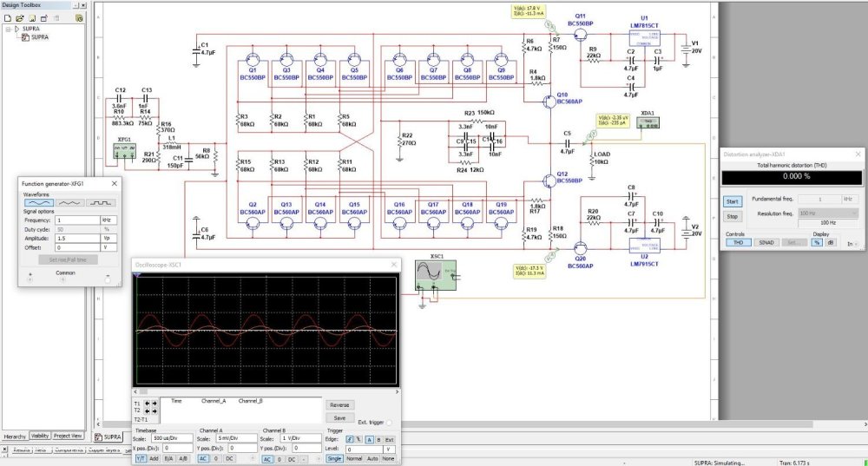Click the oscilloscope Reverse button
868x466 pixels.
(339, 404)
